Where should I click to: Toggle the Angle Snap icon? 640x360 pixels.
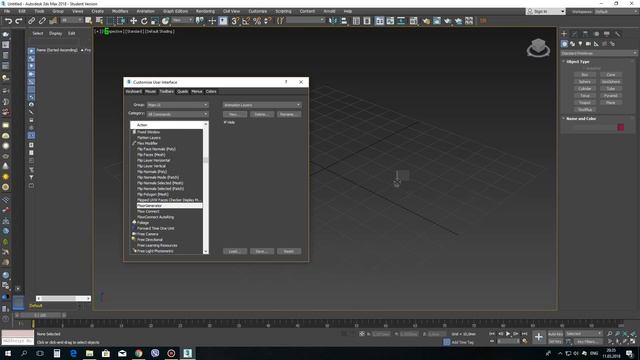[x=246, y=20]
